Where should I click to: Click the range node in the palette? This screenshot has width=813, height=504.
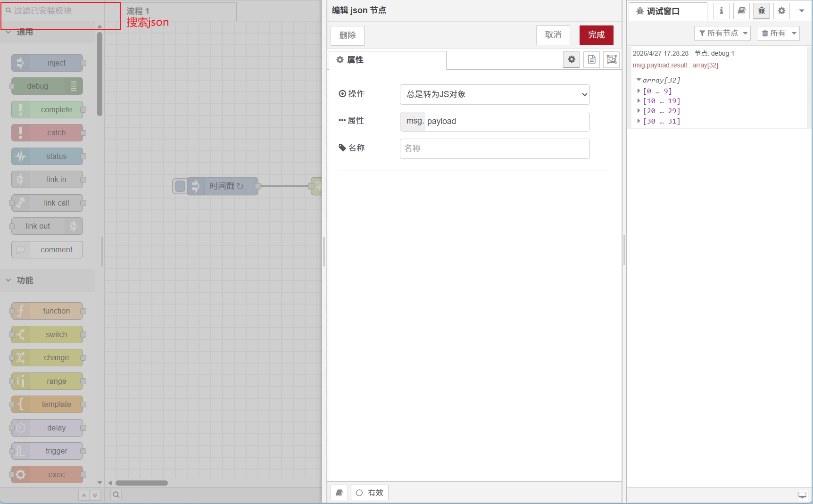coord(47,381)
